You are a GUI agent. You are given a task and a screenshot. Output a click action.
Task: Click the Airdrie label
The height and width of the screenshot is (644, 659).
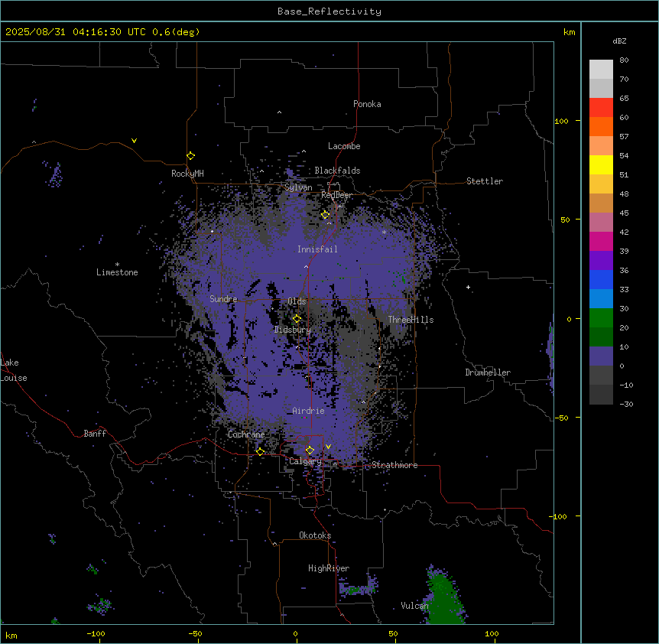point(309,411)
